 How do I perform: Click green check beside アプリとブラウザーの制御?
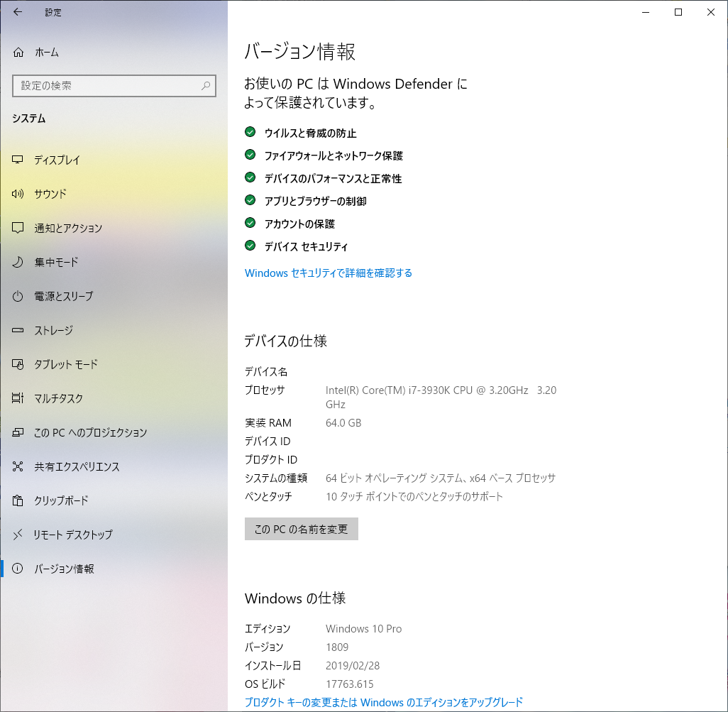tap(250, 200)
